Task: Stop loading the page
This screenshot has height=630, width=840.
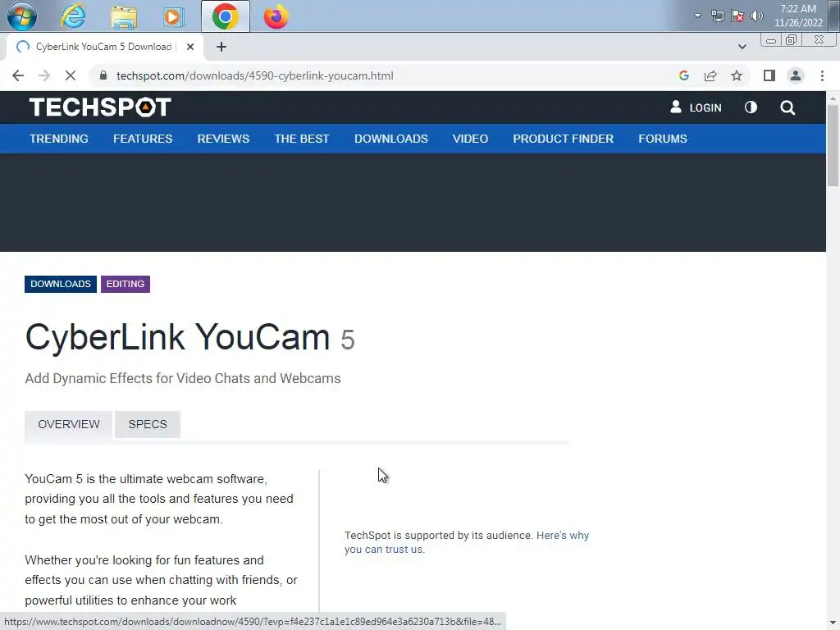Action: pyautogui.click(x=71, y=75)
